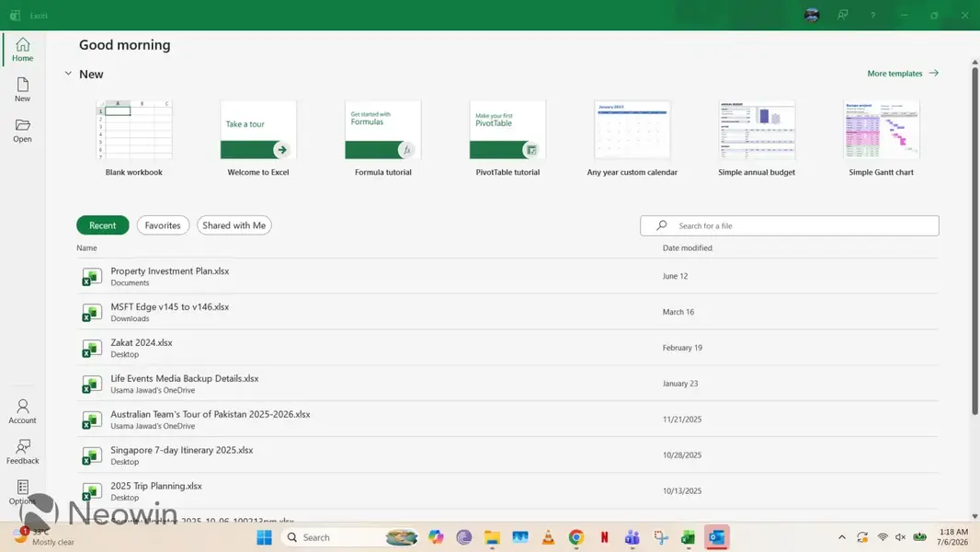Click the account profile picture in title bar
Screen dimensions: 980x552
pyautogui.click(x=812, y=15)
